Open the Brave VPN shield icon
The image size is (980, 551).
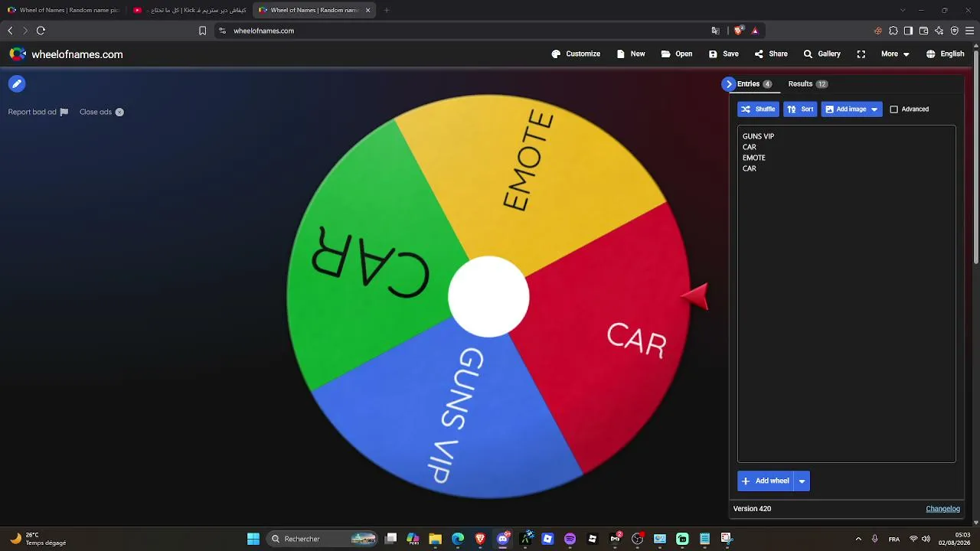pyautogui.click(x=954, y=31)
